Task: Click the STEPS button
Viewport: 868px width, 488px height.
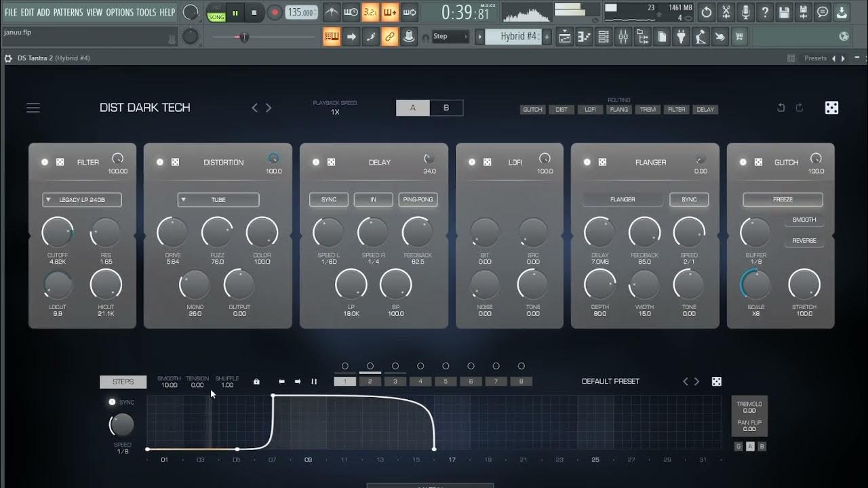Action: click(123, 382)
